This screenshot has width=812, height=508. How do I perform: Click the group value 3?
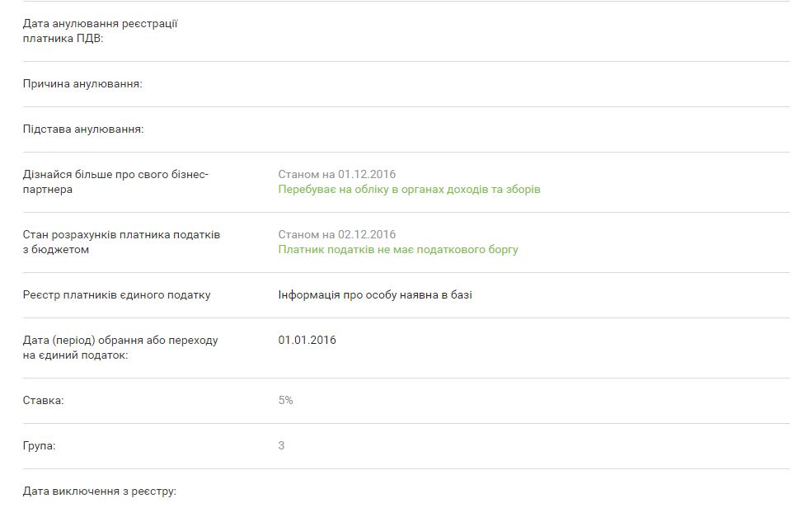pyautogui.click(x=282, y=446)
